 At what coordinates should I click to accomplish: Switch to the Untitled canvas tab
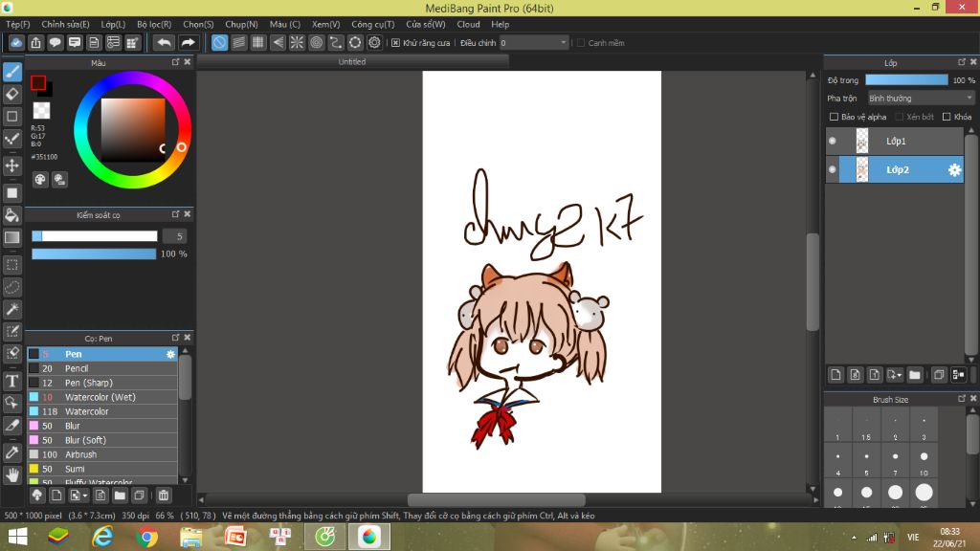(x=352, y=62)
